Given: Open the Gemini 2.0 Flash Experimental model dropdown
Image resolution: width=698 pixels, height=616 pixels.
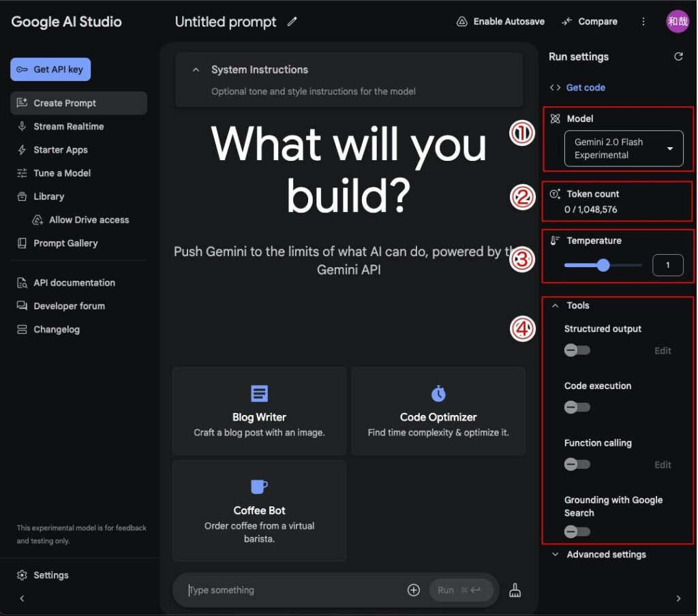Looking at the screenshot, I should [x=624, y=149].
